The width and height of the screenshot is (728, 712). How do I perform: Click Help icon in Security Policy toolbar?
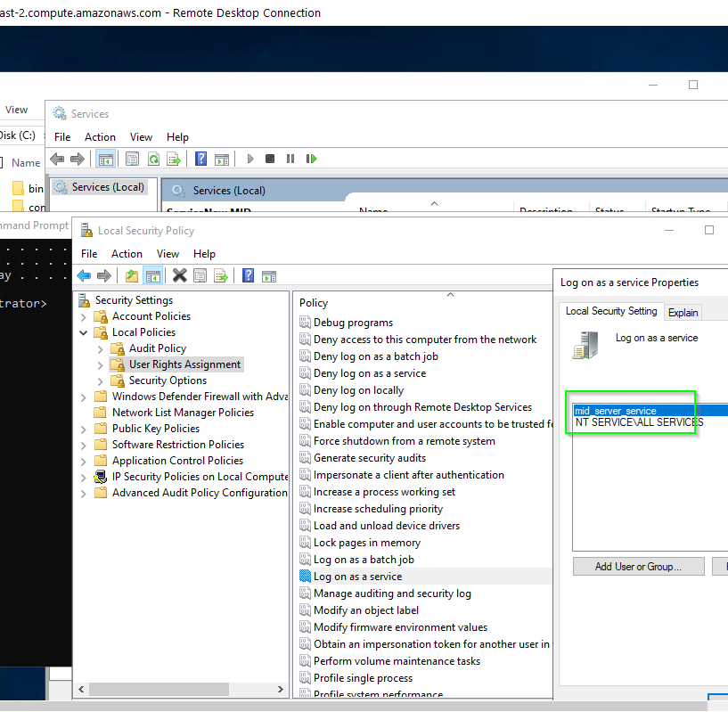pyautogui.click(x=249, y=276)
